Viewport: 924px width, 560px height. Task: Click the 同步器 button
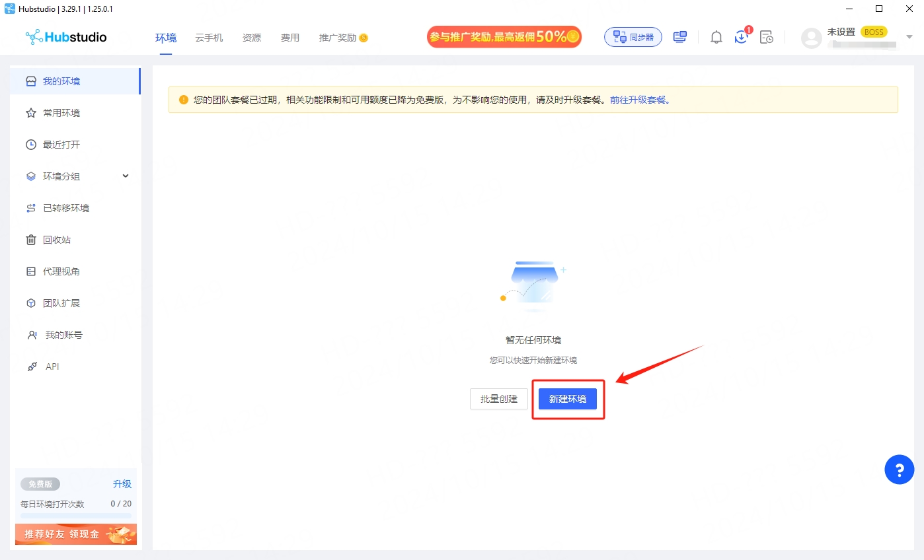click(633, 38)
